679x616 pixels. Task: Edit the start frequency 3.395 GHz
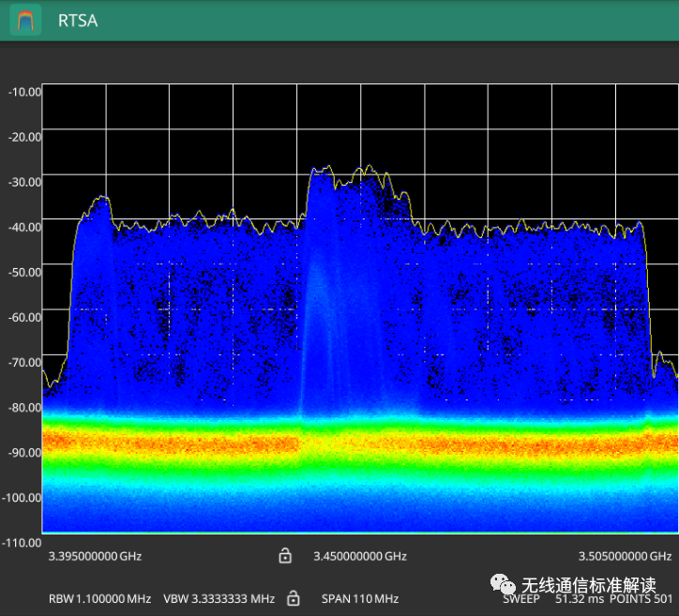pos(95,556)
